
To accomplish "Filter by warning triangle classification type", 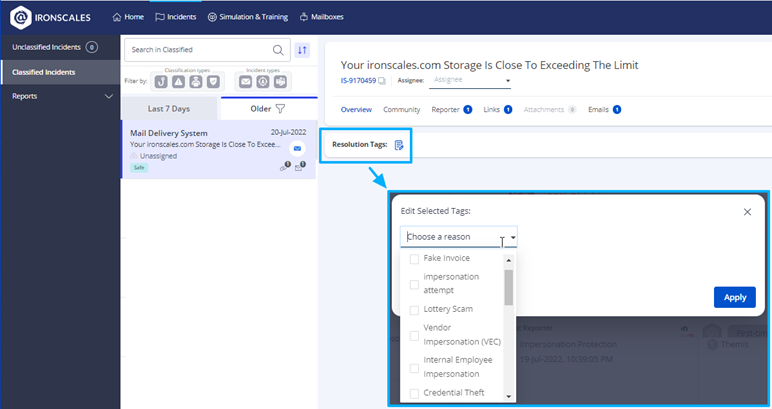I will 178,82.
